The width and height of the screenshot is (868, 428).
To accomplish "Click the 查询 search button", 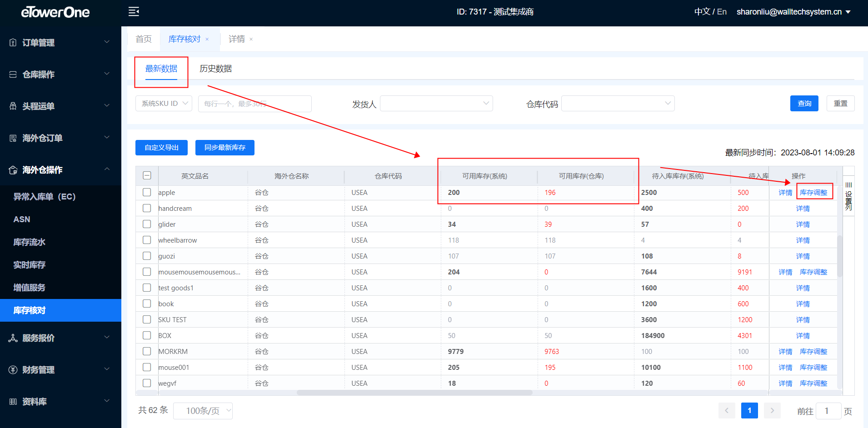I will coord(804,104).
